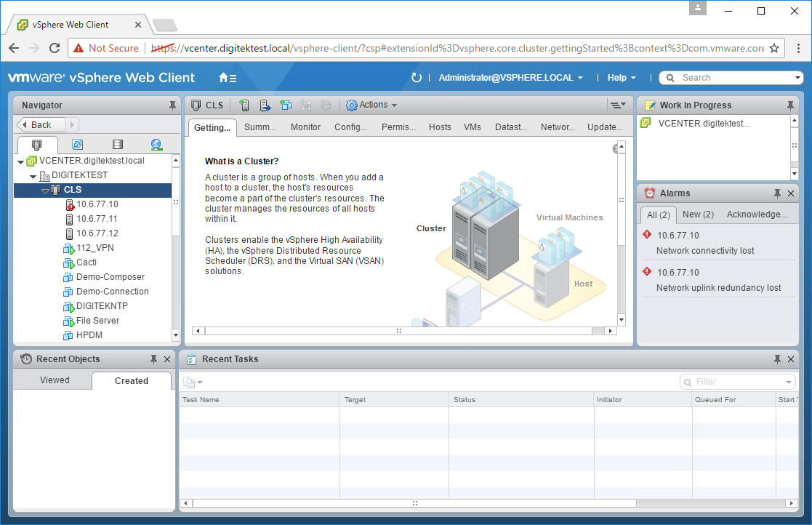Open Administrator@VSPHERE.LOCAL user dropdown

510,78
